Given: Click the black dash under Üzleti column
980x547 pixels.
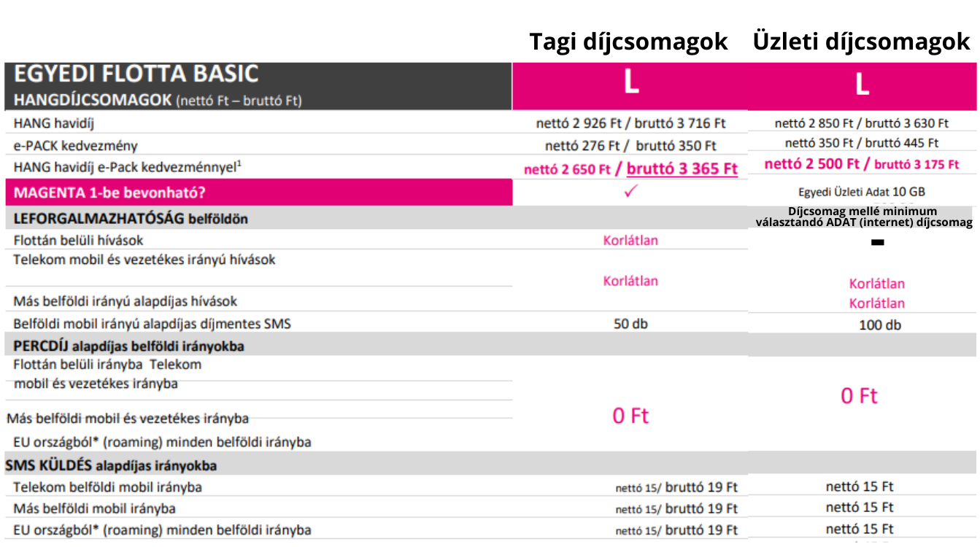Looking at the screenshot, I should click(878, 242).
